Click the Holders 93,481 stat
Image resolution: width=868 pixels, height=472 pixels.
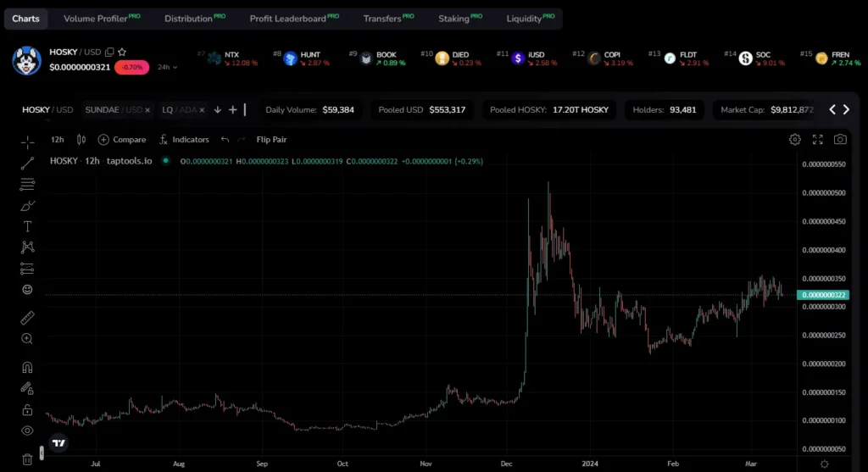click(665, 109)
